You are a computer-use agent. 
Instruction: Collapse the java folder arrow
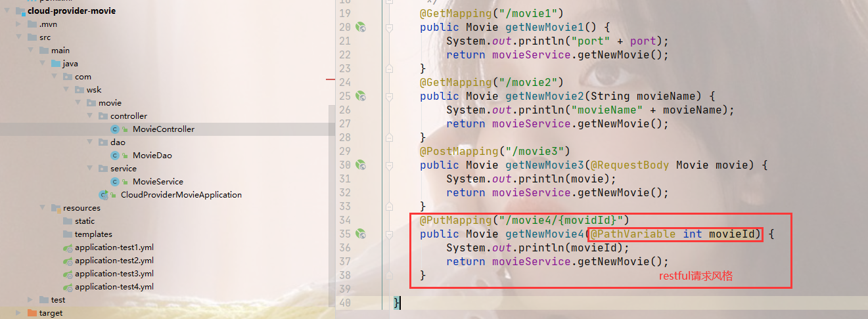(44, 64)
